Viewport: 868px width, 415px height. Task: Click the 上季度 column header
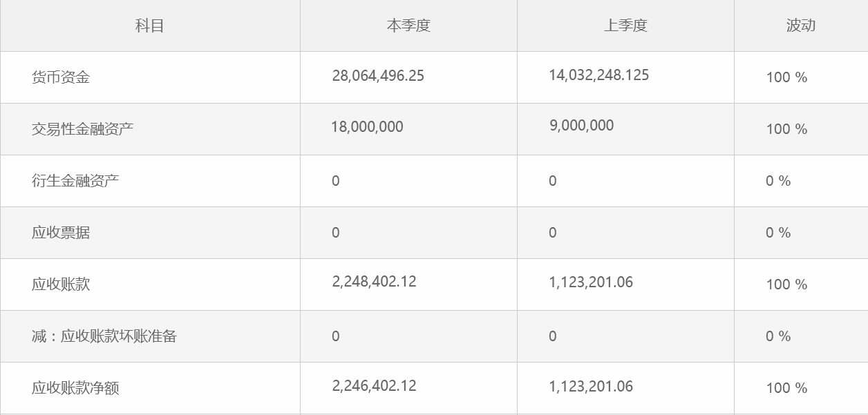(x=625, y=26)
